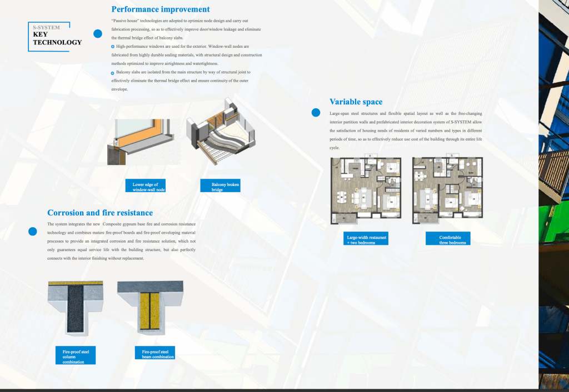Click the "Fire-proof steel beam combination" label
Image resolution: width=569 pixels, height=392 pixels.
[155, 353]
